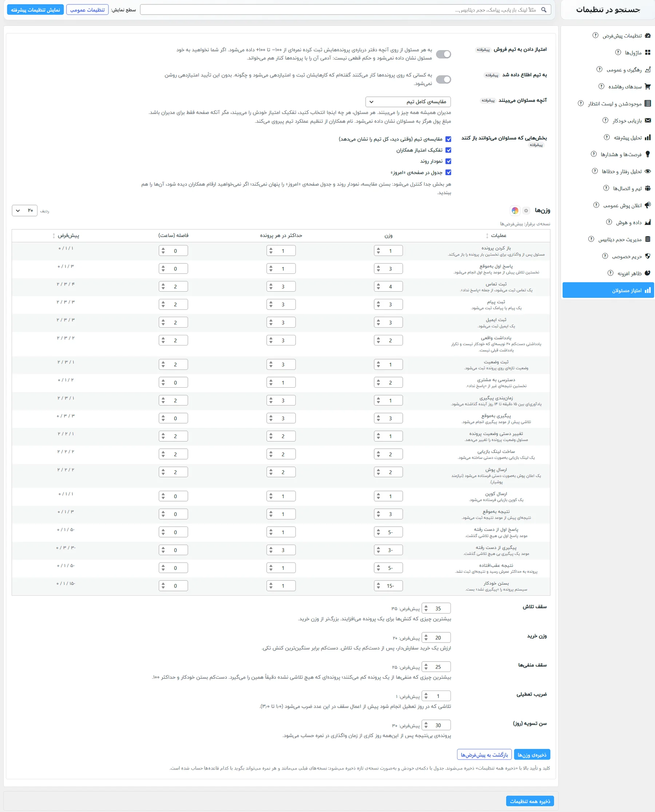The width and height of the screenshot is (655, 812).
Task: Click the gauge icon of تنظیمات پیش‌فرض
Action: (647, 35)
